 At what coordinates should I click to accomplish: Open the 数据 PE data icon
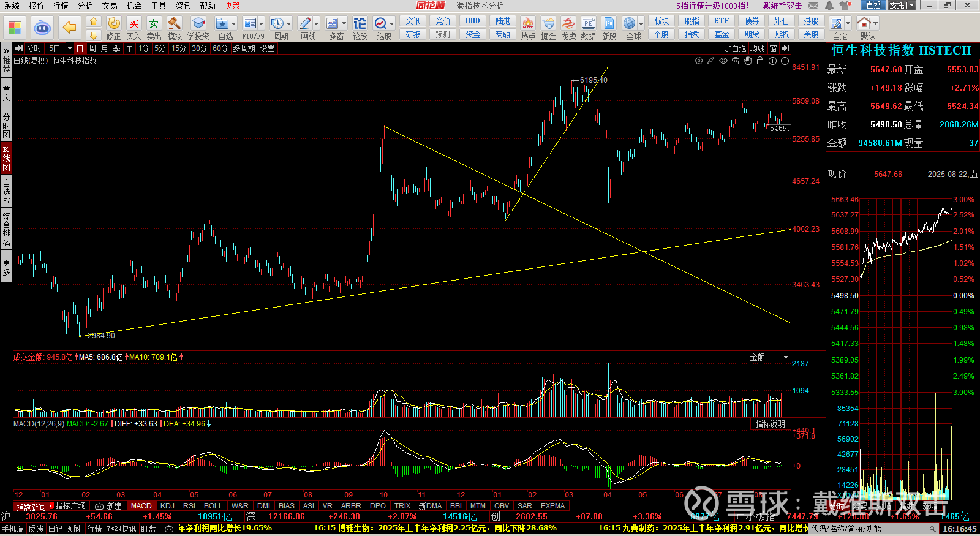[x=588, y=23]
